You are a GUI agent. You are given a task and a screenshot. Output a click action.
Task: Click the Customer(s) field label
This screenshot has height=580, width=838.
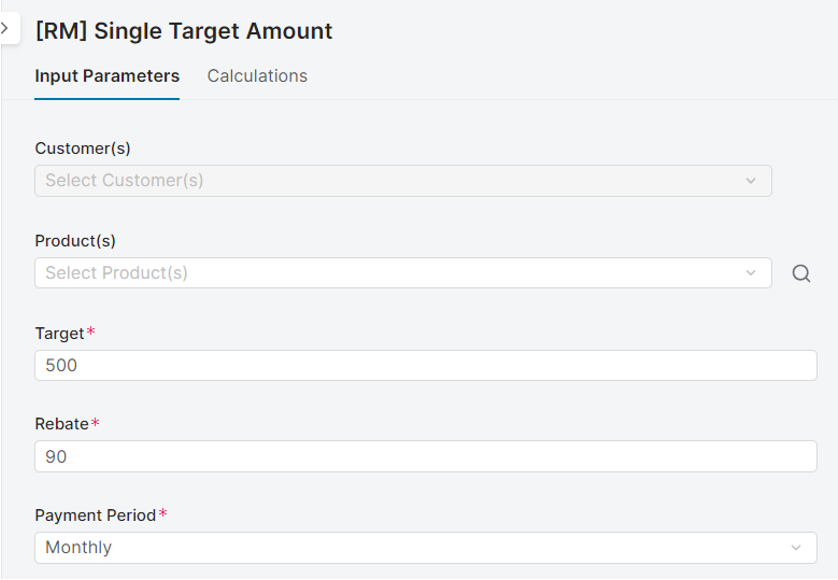(x=83, y=148)
